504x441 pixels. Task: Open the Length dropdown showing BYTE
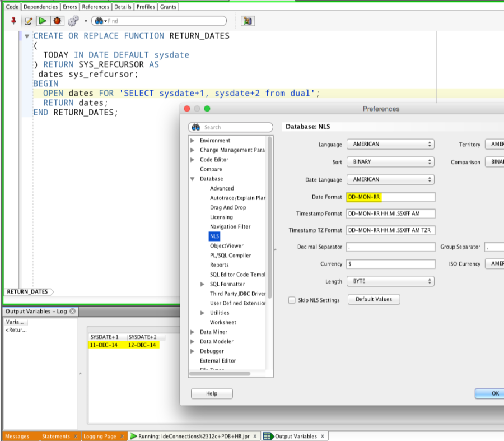pyautogui.click(x=390, y=281)
